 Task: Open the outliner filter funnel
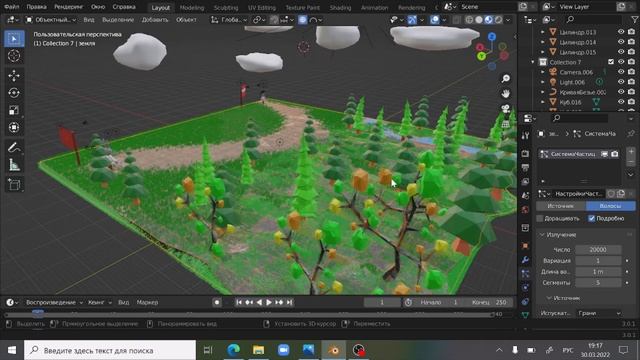634,20
